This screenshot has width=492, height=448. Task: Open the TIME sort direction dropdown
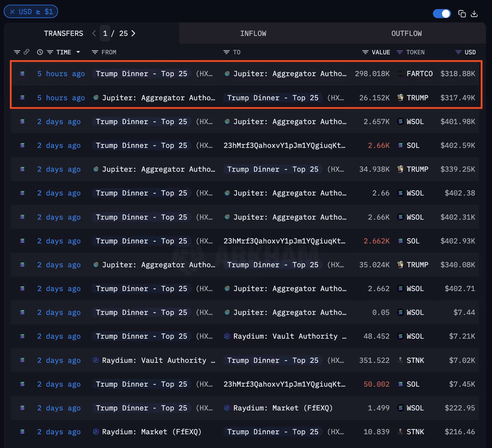coord(78,52)
